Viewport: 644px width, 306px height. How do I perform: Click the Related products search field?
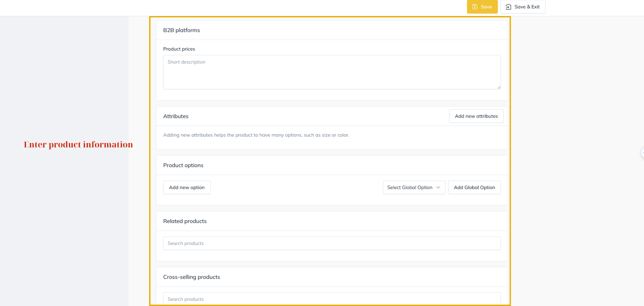click(332, 243)
